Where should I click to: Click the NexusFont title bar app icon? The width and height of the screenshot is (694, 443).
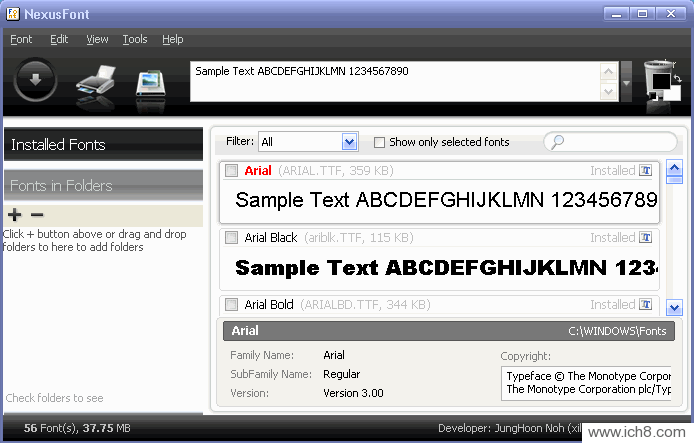(x=13, y=14)
